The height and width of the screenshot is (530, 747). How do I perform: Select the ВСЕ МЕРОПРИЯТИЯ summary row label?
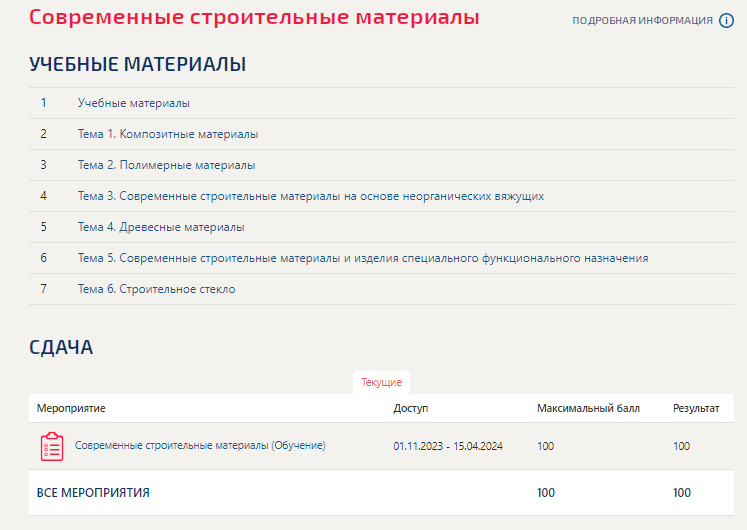point(93,493)
